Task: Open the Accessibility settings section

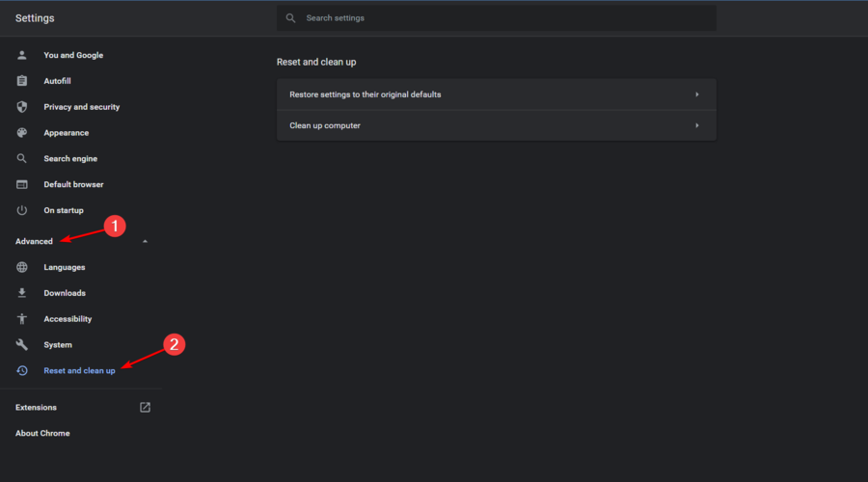Action: point(68,319)
